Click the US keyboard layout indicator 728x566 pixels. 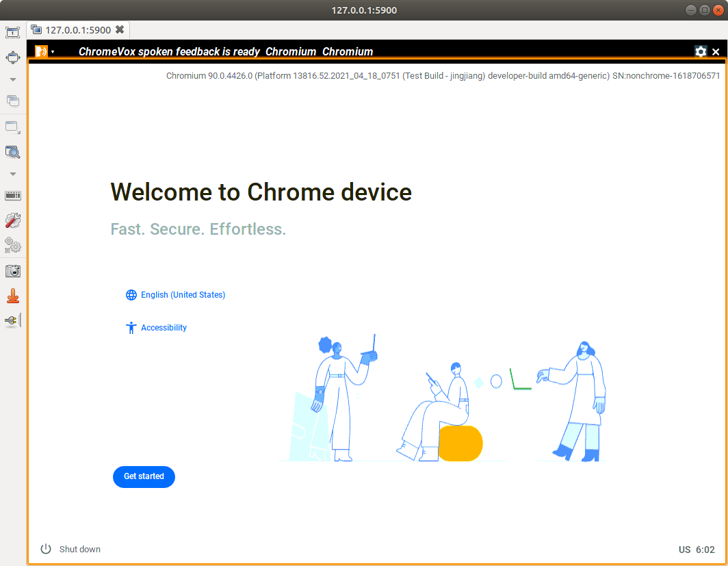pos(684,550)
